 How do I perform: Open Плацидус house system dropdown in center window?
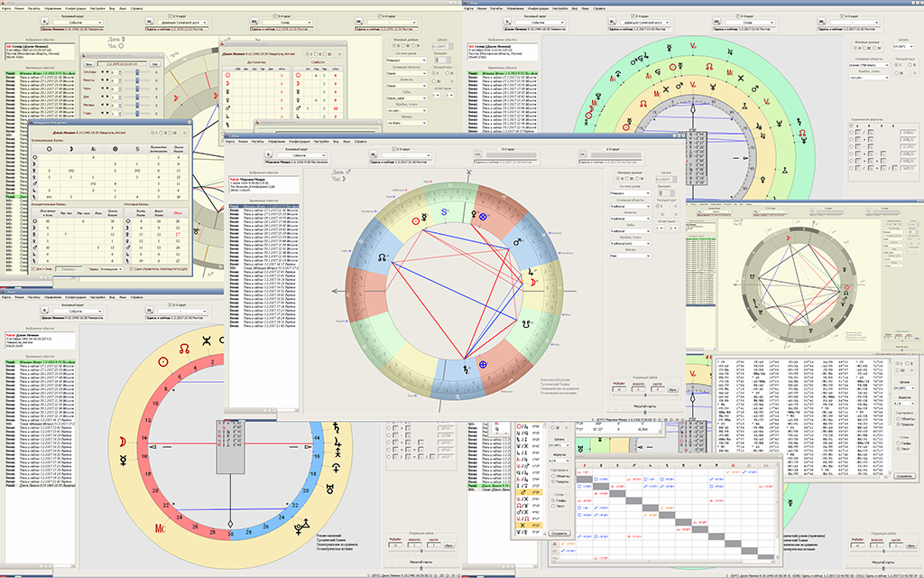[630, 193]
